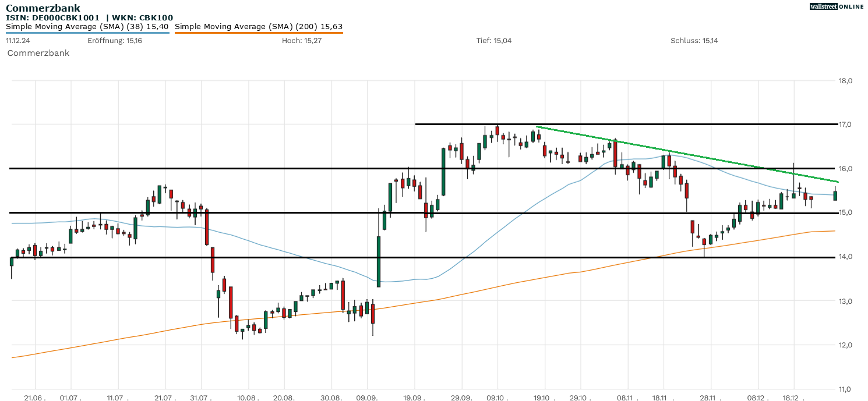Viewport: 868px width, 401px height.
Task: Select the 09.09. date on the x-axis
Action: tap(367, 396)
